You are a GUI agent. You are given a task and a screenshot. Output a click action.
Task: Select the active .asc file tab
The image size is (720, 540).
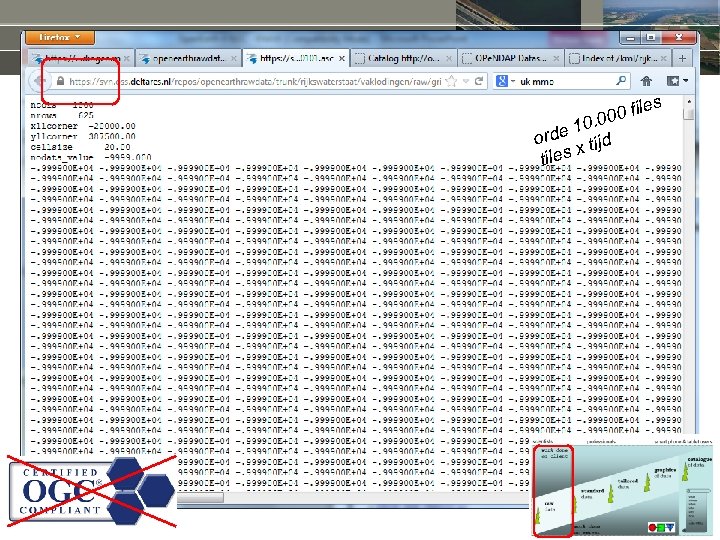pos(296,58)
